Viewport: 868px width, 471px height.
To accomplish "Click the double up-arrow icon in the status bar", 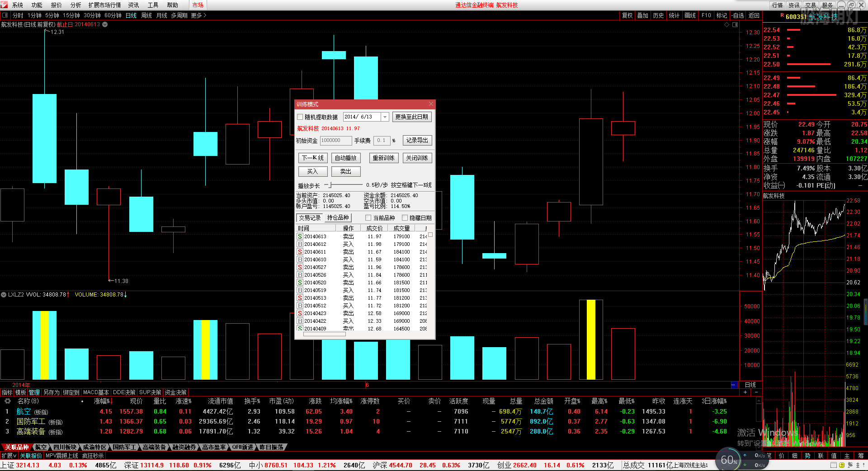I will (x=858, y=465).
